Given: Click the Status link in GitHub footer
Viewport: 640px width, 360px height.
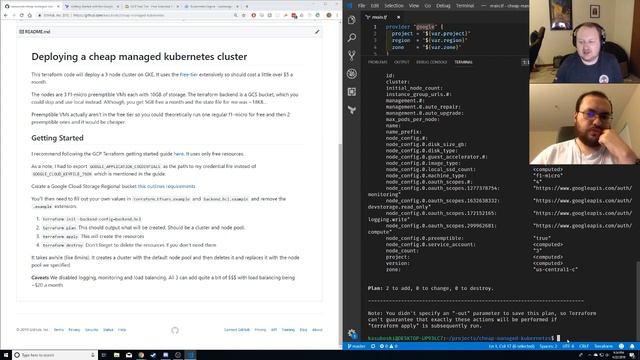Looking at the screenshot, I should coord(108,330).
